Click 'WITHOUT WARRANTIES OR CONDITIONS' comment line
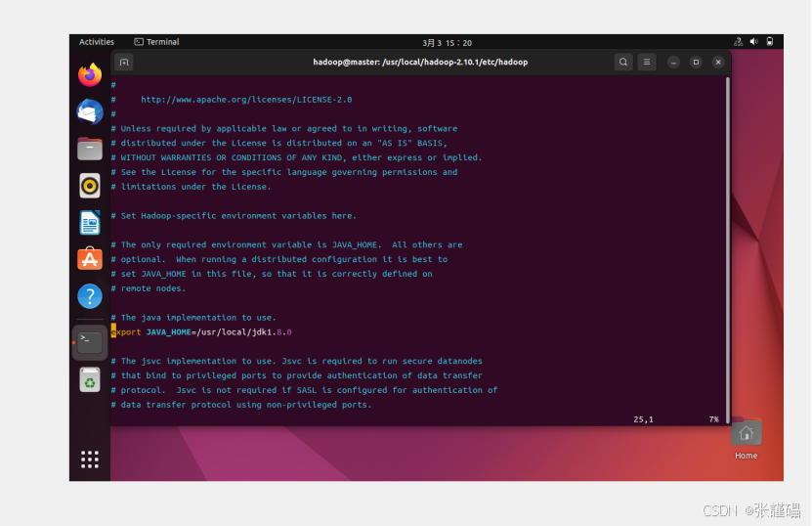Viewport: 812px width, 526px height. coord(297,157)
